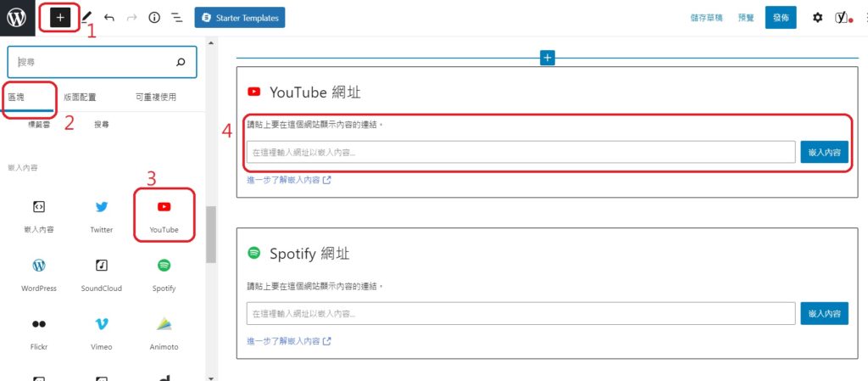868x381 pixels.
Task: Click 儲存草稿 to save draft
Action: 706,18
